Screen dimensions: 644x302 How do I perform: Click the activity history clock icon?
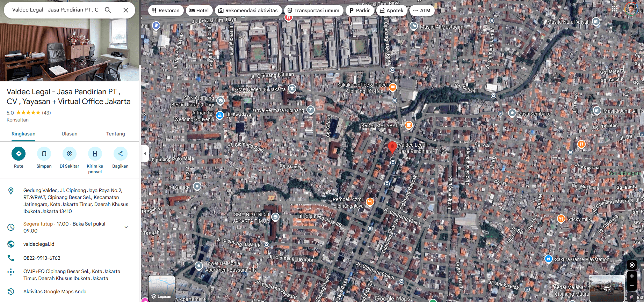tap(11, 292)
